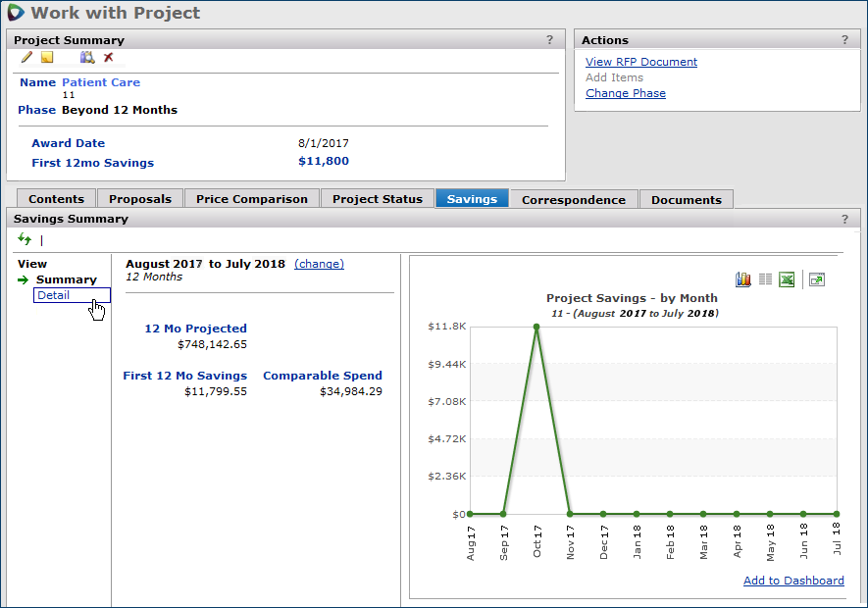Click the Oct 17 peak data point
Screen dimensions: 868x608
[x=536, y=327]
